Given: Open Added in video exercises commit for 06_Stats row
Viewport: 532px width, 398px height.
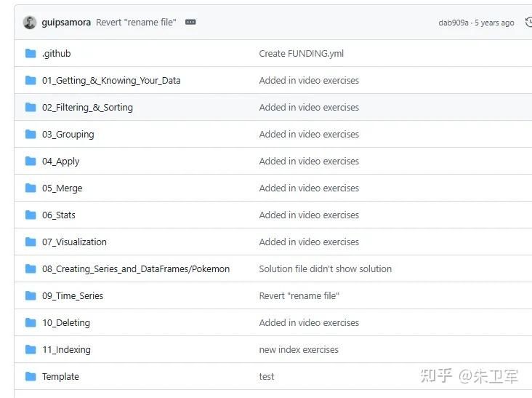Looking at the screenshot, I should tap(309, 215).
